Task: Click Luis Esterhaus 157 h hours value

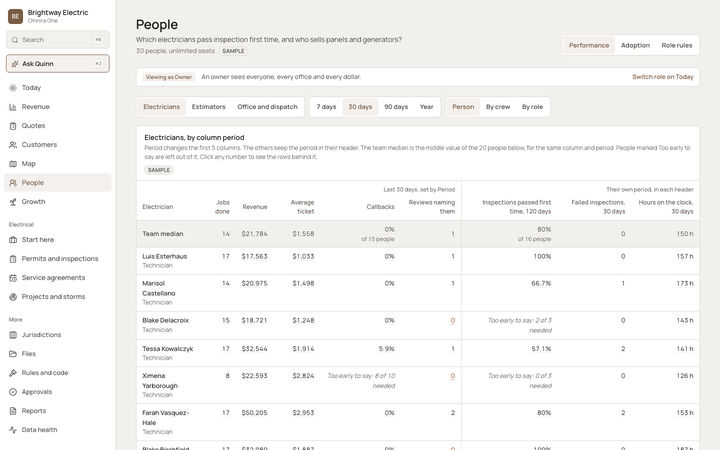Action: pos(685,256)
